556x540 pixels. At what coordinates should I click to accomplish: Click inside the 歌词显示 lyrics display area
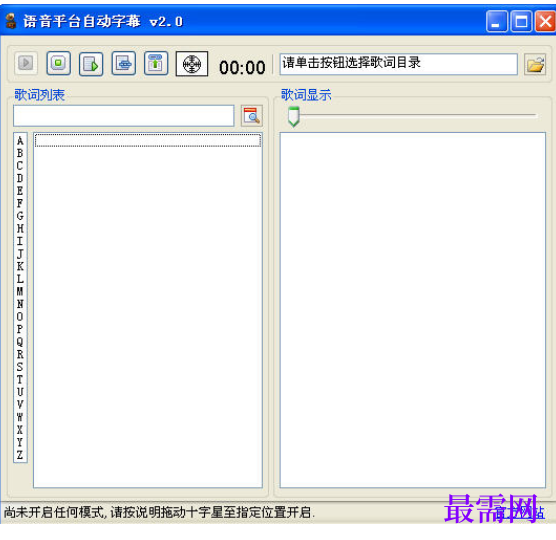pyautogui.click(x=412, y=310)
